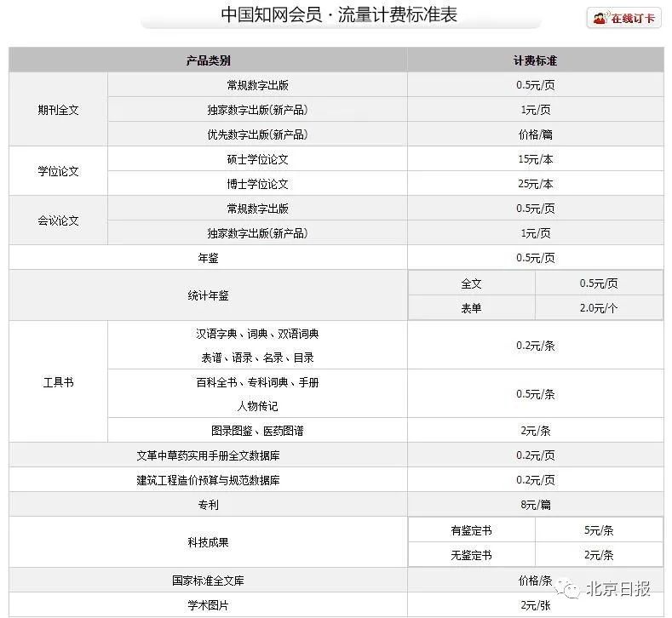Select the 表单 sub-row under 统计年鉴

[x=471, y=308]
